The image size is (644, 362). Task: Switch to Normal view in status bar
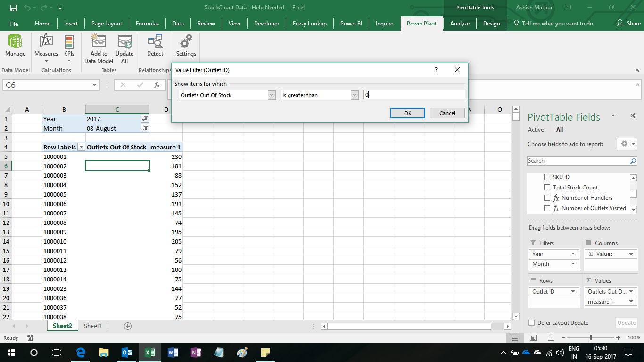[x=515, y=338]
